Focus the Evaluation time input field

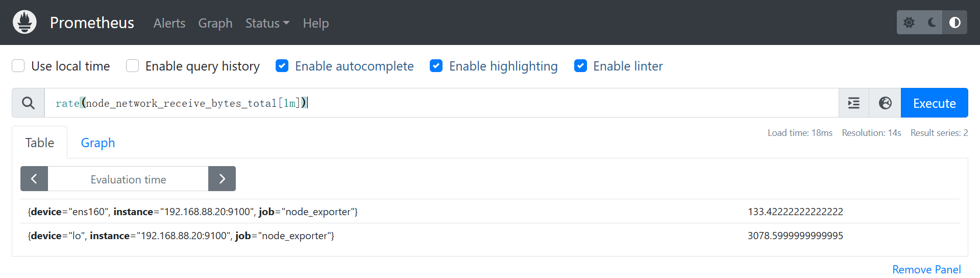pyautogui.click(x=128, y=179)
